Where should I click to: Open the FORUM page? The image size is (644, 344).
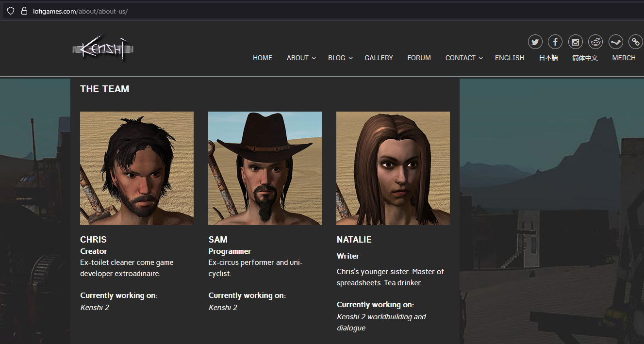[x=419, y=58]
